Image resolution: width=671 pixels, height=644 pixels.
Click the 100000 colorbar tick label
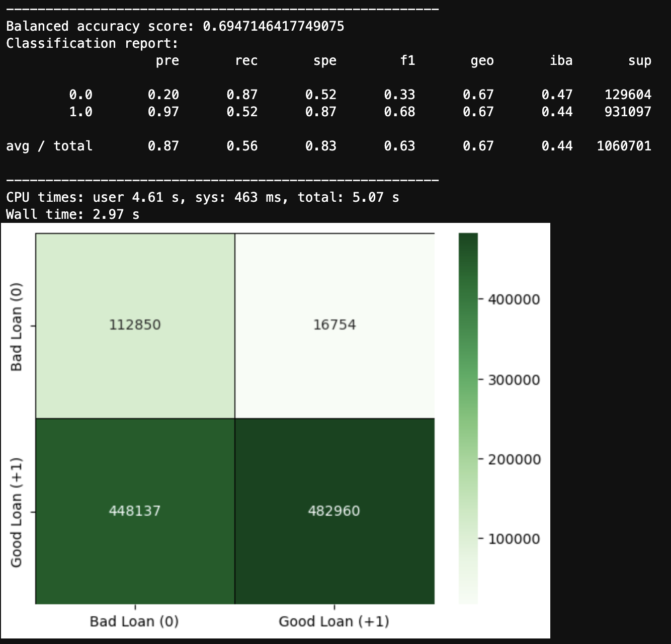(x=514, y=539)
